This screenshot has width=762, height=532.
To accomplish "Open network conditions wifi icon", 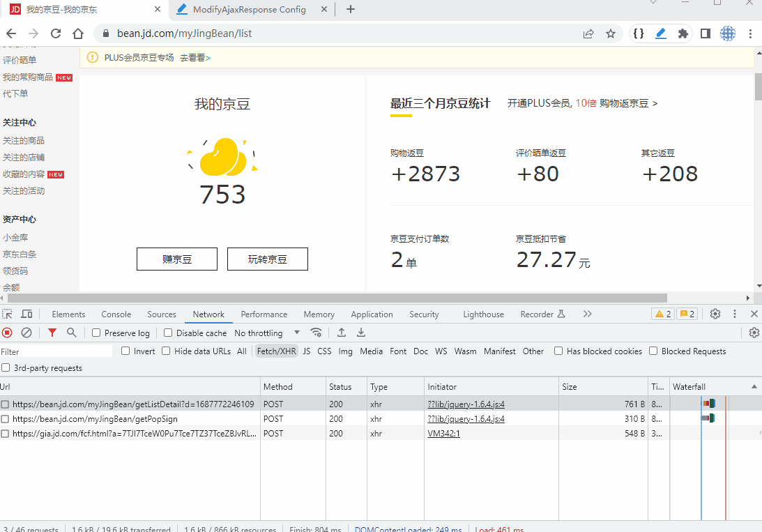I will tap(317, 333).
